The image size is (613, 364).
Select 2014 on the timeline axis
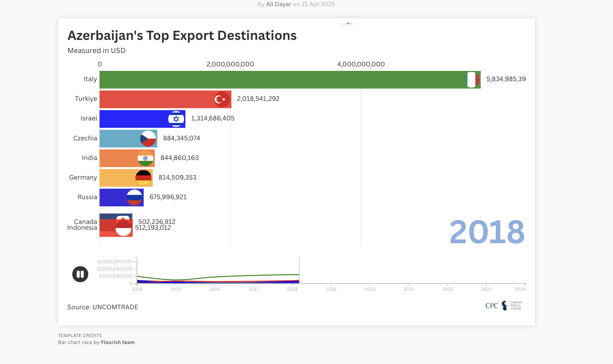click(x=137, y=289)
